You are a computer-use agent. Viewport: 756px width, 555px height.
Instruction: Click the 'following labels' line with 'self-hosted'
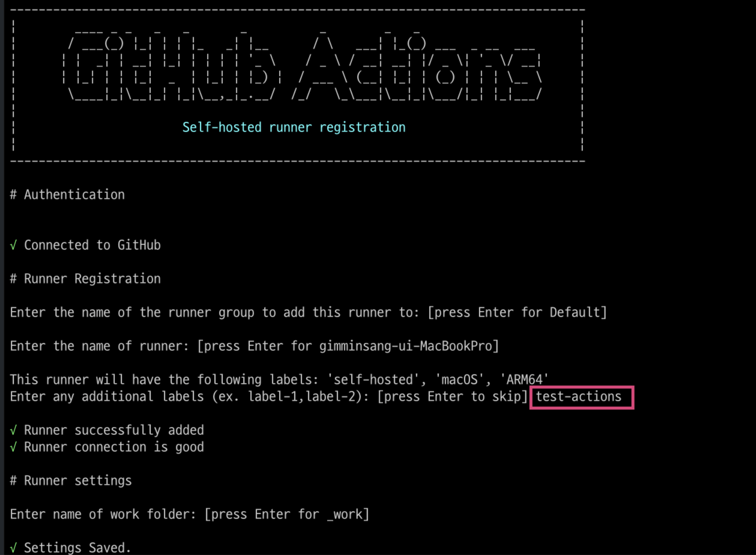click(279, 380)
